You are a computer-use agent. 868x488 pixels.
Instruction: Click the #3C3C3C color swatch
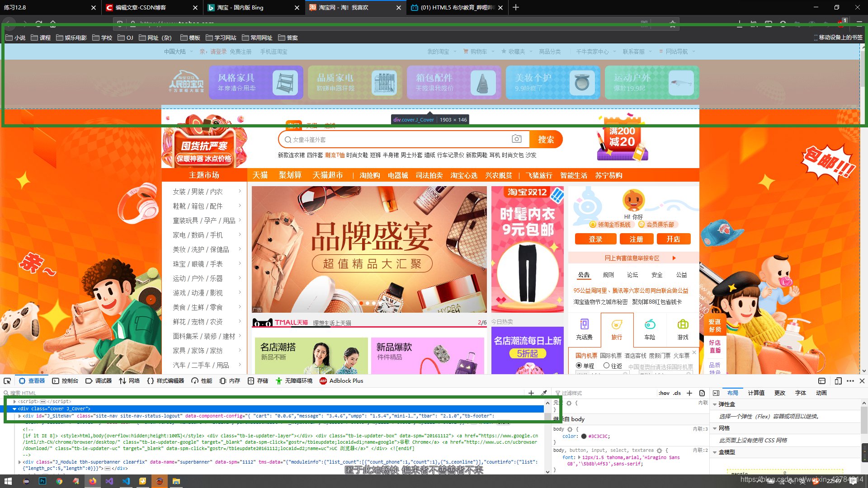(x=584, y=436)
